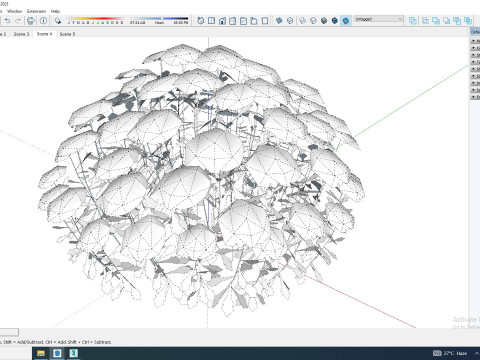The width and height of the screenshot is (480, 360).
Task: Toggle the X-Ray face style
Action: [279, 21]
